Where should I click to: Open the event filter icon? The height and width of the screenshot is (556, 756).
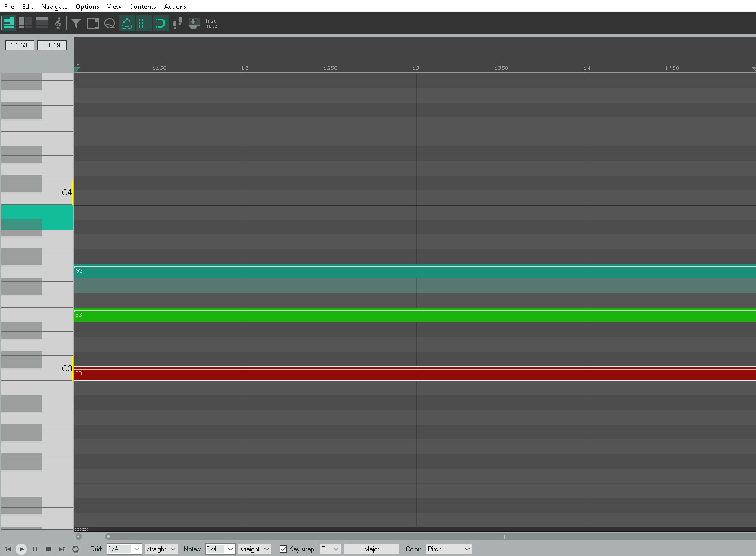click(76, 23)
